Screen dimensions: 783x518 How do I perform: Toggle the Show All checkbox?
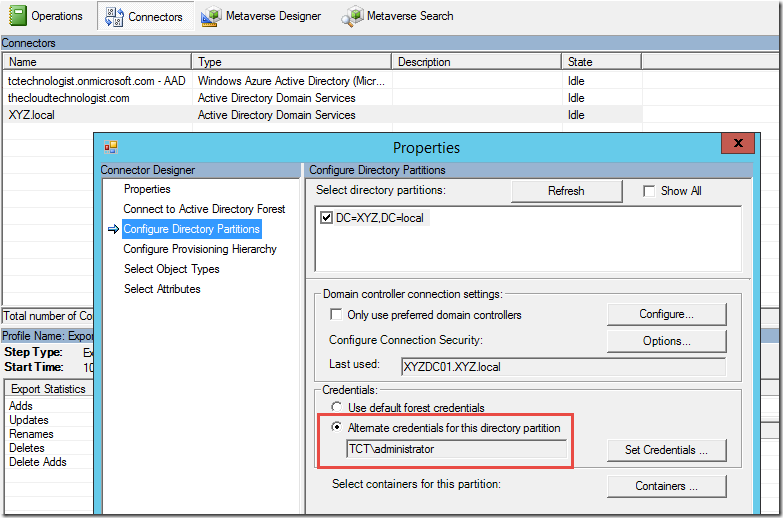(649, 191)
